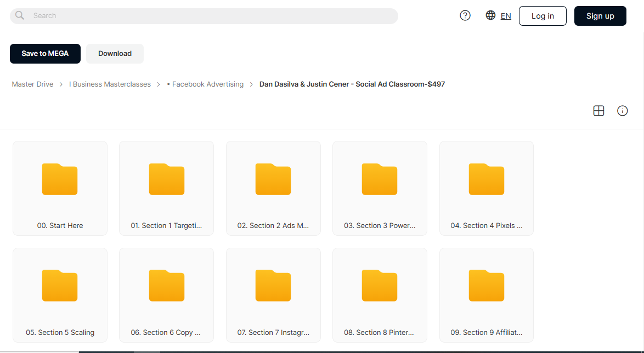Show folder info icon
Viewport: 644px width, 353px height.
[x=623, y=111]
